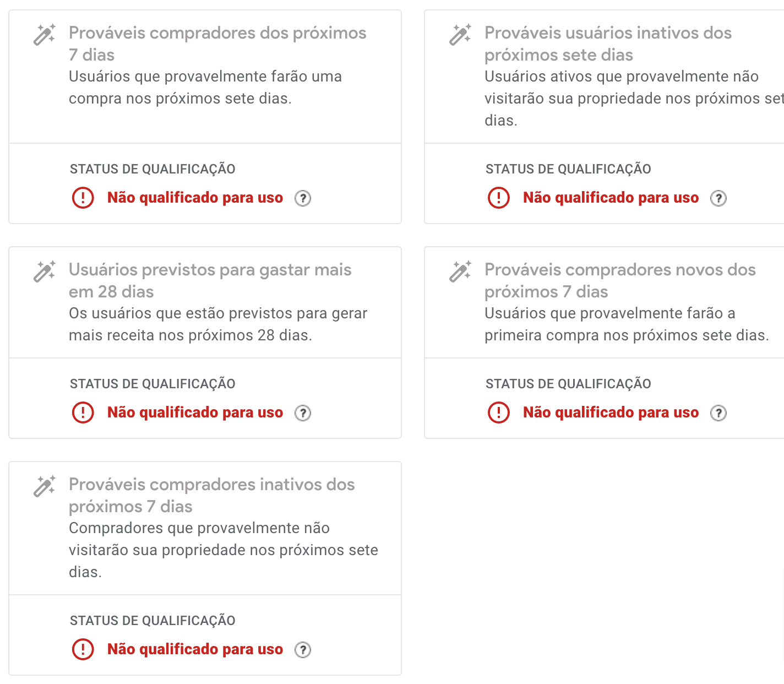Open help for the inactive purchasers status
Screen dimensions: 784x684
click(x=303, y=649)
